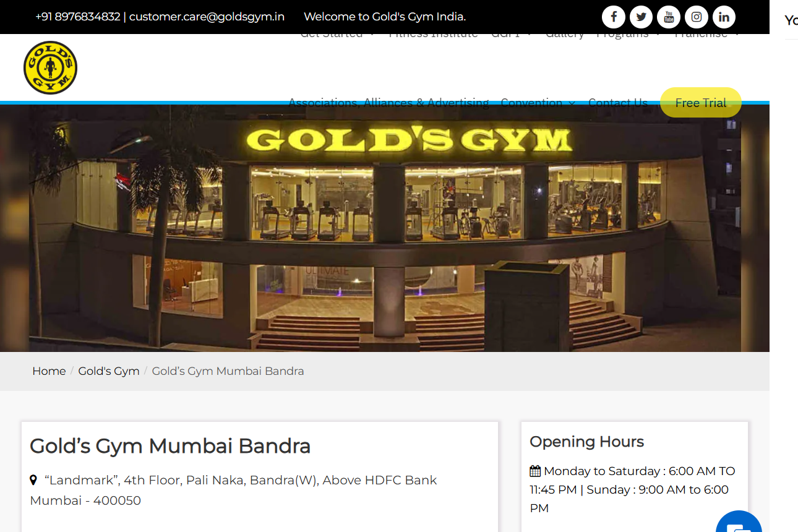Image resolution: width=798 pixels, height=532 pixels.
Task: Click the calendar icon in Opening Hours
Action: tap(535, 471)
